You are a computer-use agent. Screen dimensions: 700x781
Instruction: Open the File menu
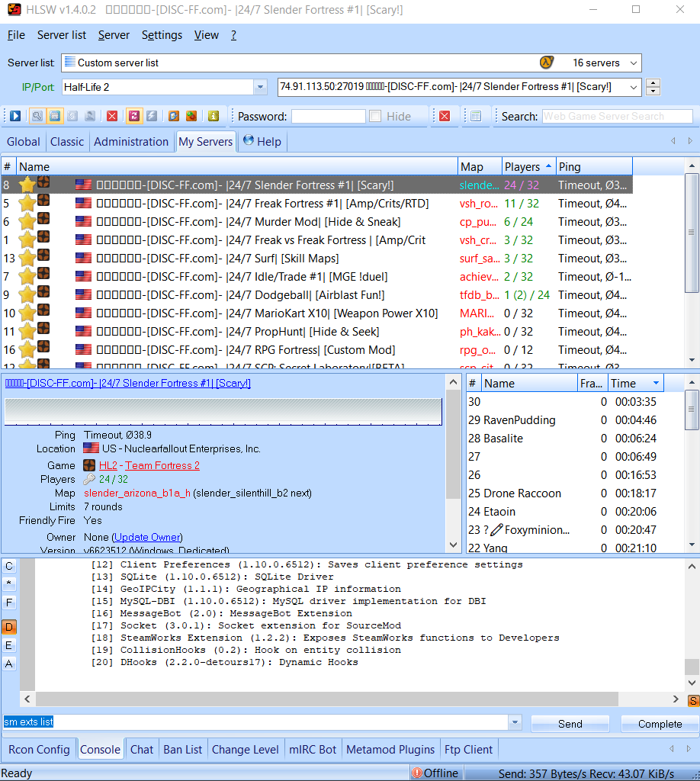pyautogui.click(x=16, y=35)
